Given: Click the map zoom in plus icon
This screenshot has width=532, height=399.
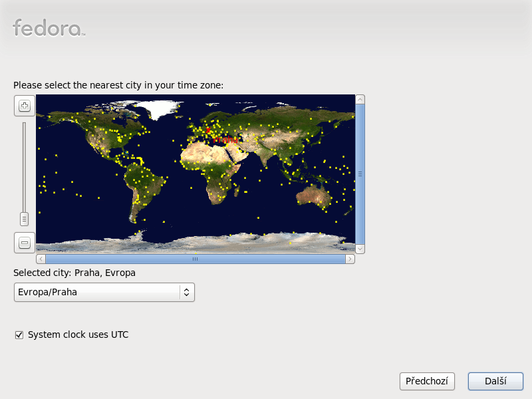Looking at the screenshot, I should [25, 106].
